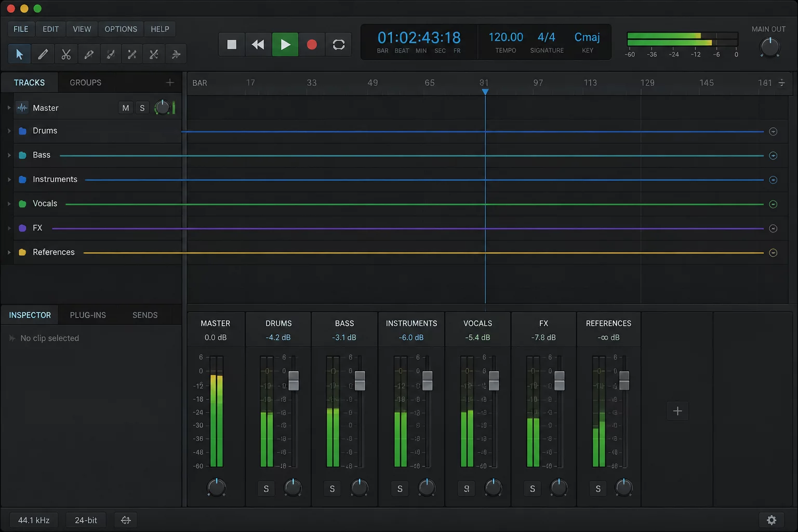Click the Main Out volume knob
This screenshot has height=532, width=798.
point(769,48)
